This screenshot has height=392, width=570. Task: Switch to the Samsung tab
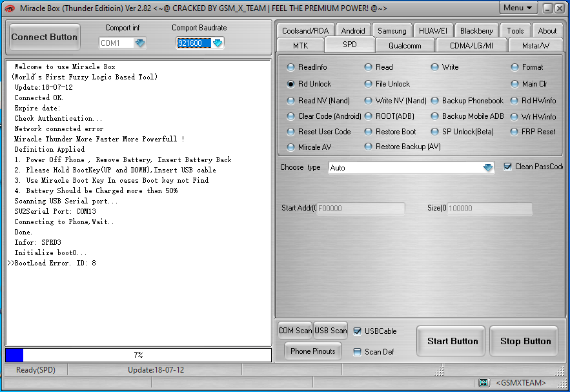pyautogui.click(x=392, y=31)
